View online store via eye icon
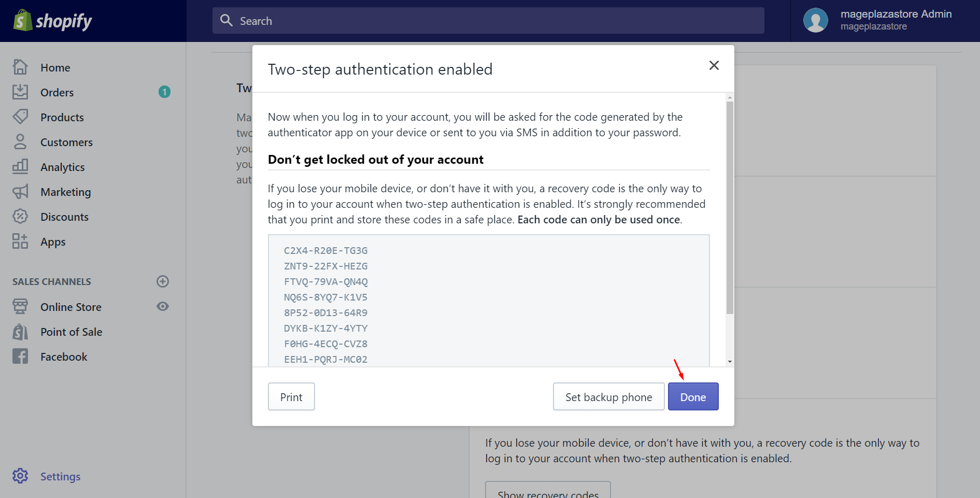The image size is (980, 498). pos(163,306)
